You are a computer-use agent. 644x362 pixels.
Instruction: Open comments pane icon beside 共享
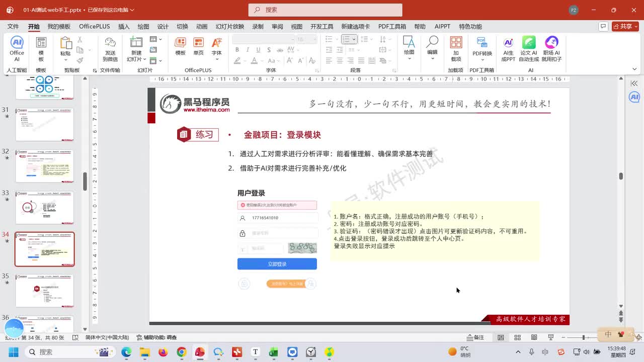click(603, 26)
